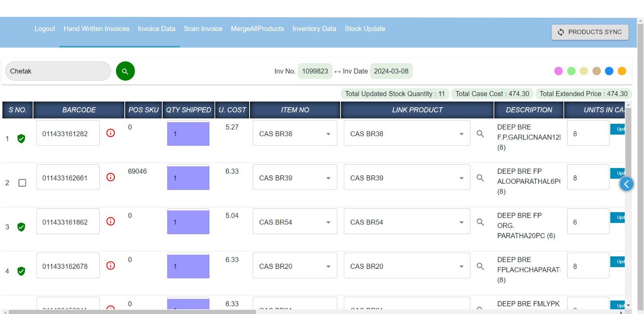The height and width of the screenshot is (314, 644).
Task: Click the Logout link
Action: (x=45, y=29)
